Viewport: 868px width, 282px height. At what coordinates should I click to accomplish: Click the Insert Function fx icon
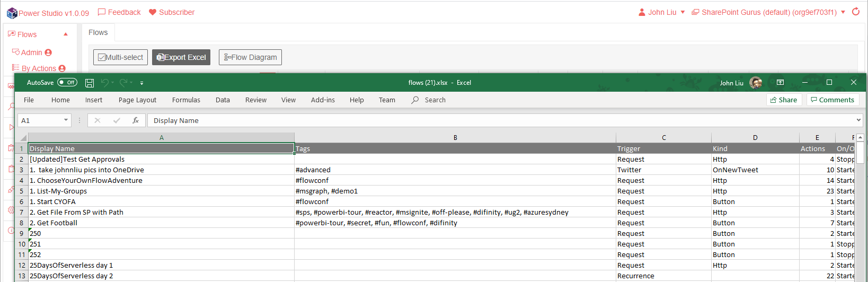pos(136,120)
